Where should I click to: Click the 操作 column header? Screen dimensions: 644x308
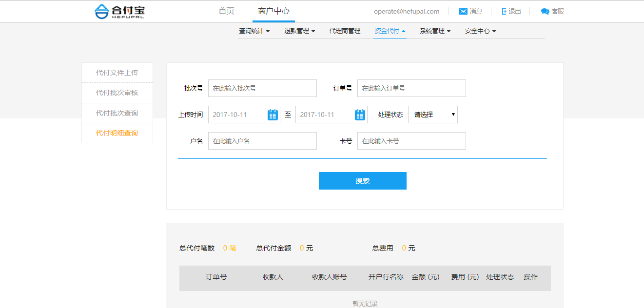[x=531, y=277]
